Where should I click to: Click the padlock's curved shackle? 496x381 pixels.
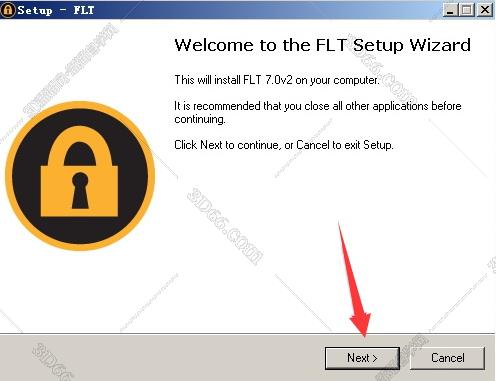click(x=80, y=145)
